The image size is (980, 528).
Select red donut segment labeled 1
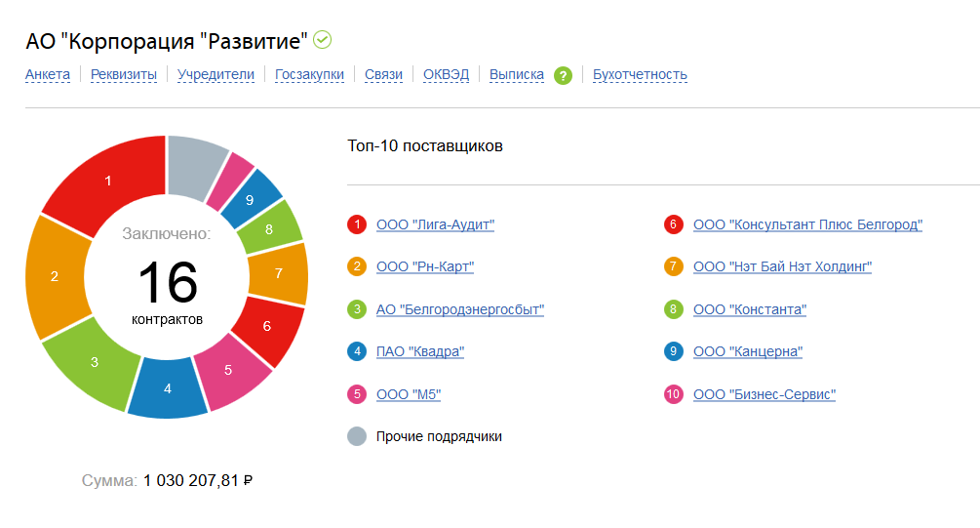108,181
